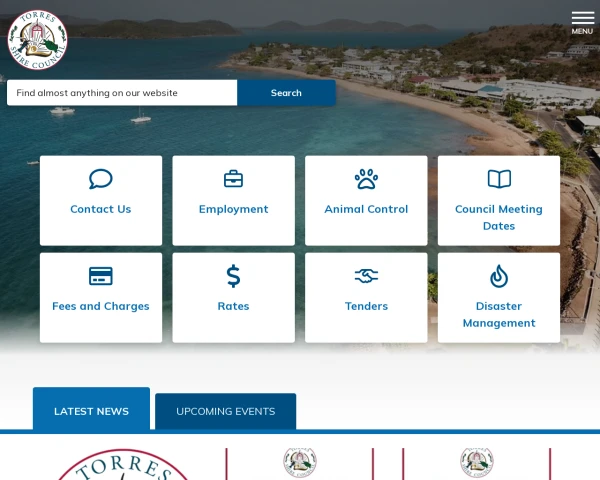Select the Latest News tab

[91, 409]
